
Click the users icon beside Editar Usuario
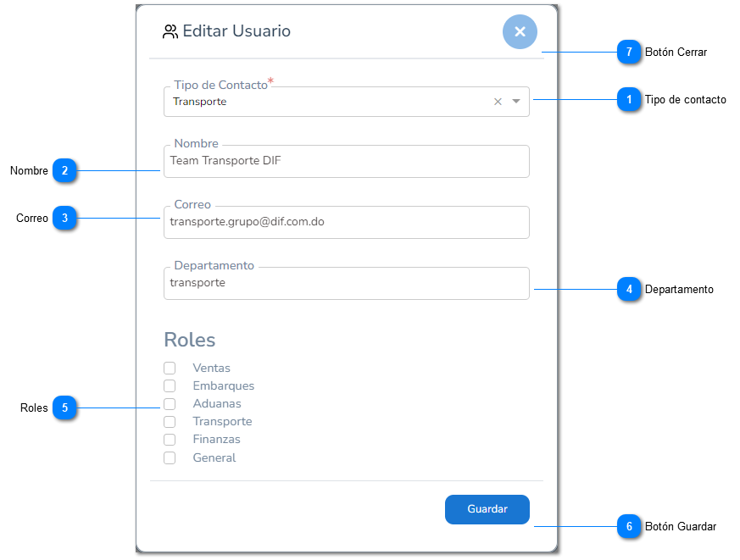(170, 31)
